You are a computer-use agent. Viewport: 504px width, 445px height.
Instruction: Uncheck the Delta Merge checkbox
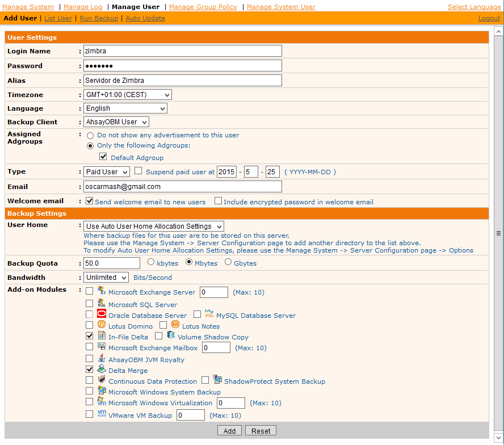(x=89, y=369)
